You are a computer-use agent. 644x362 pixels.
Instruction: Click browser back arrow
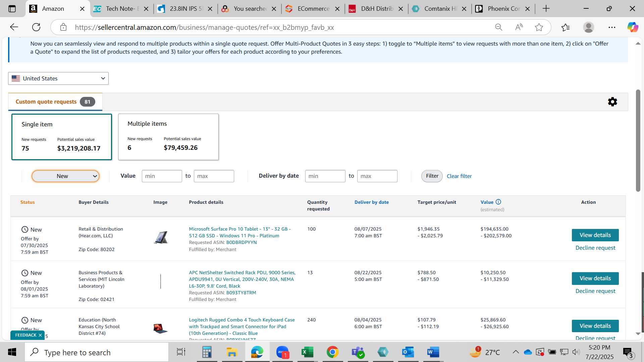pos(14,27)
